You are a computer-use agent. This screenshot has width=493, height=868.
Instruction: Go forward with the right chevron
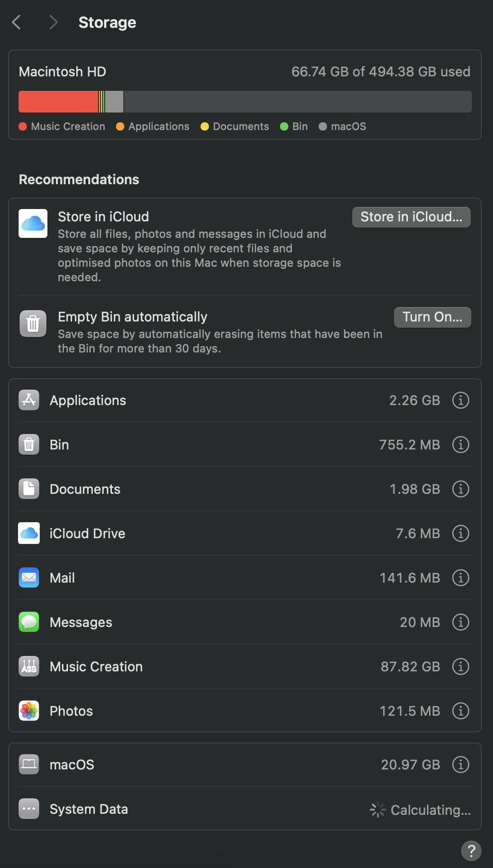(x=53, y=22)
